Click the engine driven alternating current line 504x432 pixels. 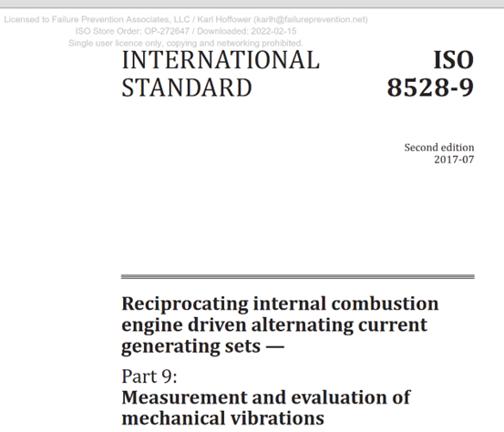(x=274, y=325)
